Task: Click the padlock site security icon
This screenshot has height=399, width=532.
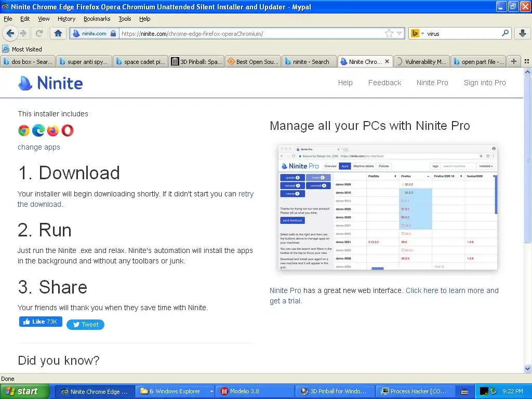Action: pos(113,34)
